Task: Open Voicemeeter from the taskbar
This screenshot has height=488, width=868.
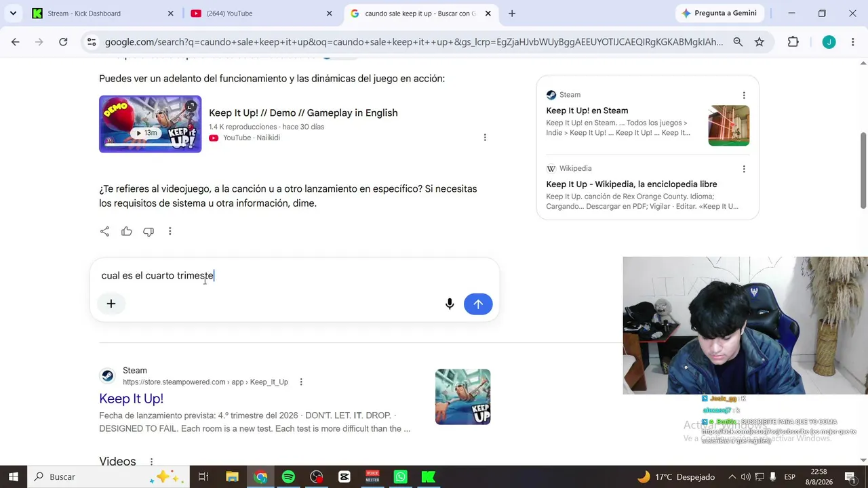Action: (372, 477)
